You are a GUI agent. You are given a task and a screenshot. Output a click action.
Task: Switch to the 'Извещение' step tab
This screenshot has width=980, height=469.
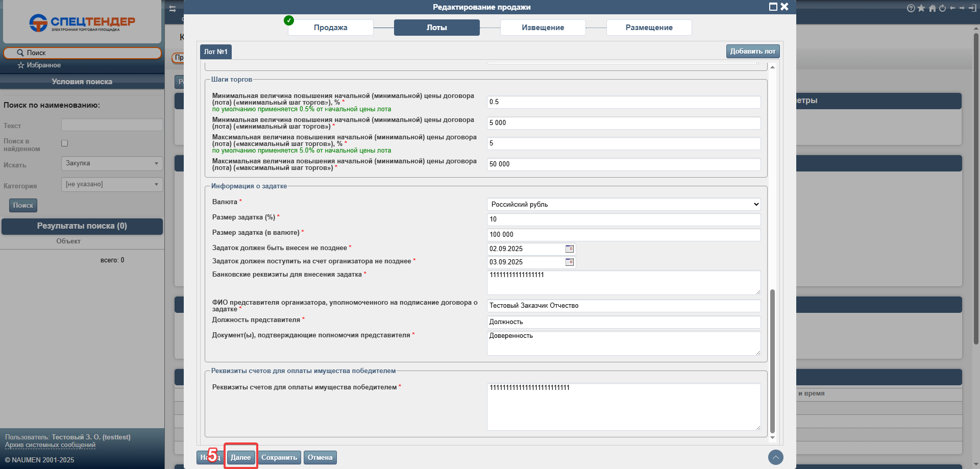(543, 28)
